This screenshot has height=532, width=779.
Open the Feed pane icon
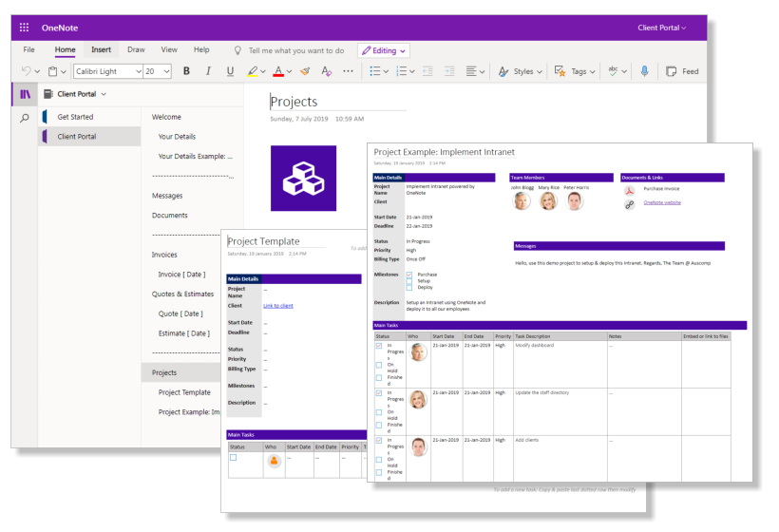[672, 71]
